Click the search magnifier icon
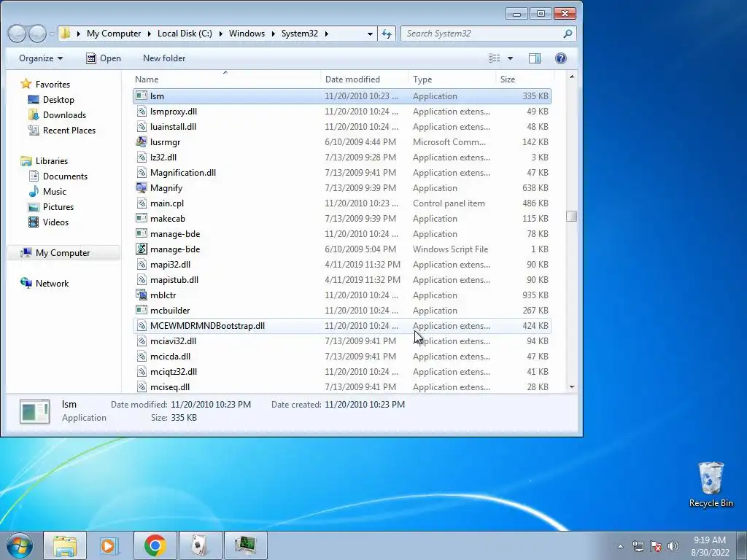747x560 pixels. [x=568, y=34]
